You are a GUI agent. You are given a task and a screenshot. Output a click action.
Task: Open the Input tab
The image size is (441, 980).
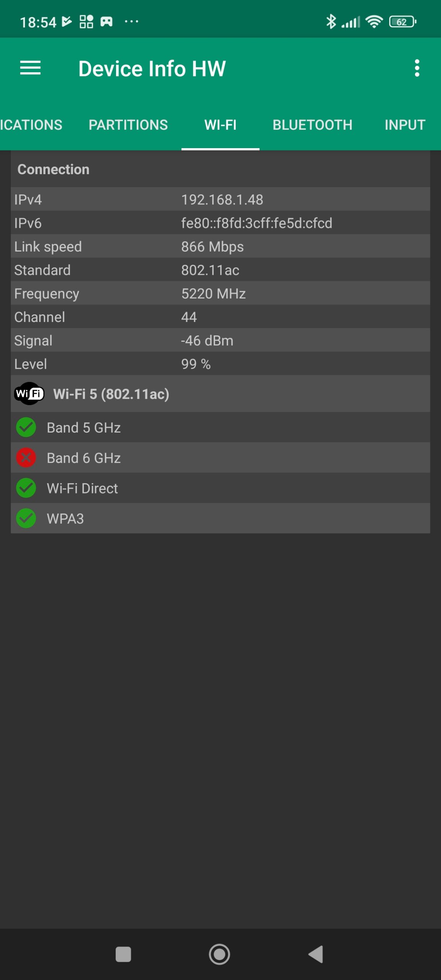tap(405, 125)
